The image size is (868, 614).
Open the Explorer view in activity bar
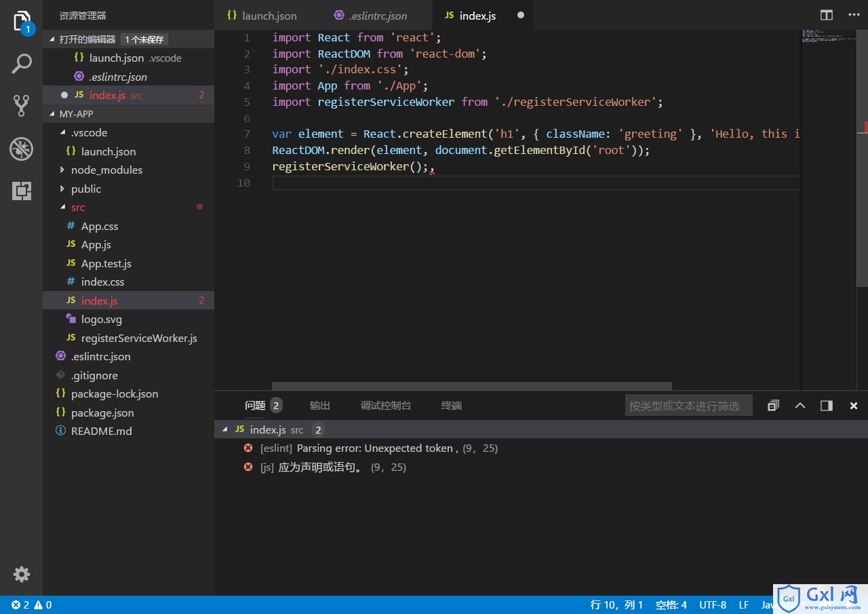pyautogui.click(x=22, y=21)
